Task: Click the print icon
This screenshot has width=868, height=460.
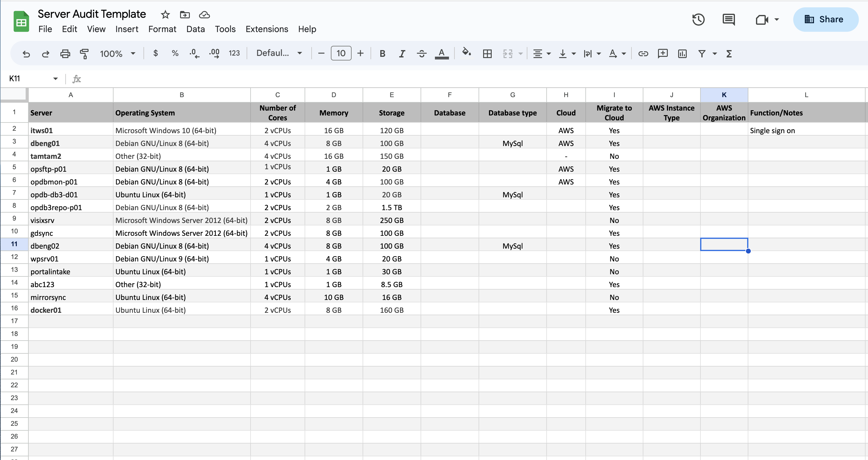Action: [x=65, y=54]
